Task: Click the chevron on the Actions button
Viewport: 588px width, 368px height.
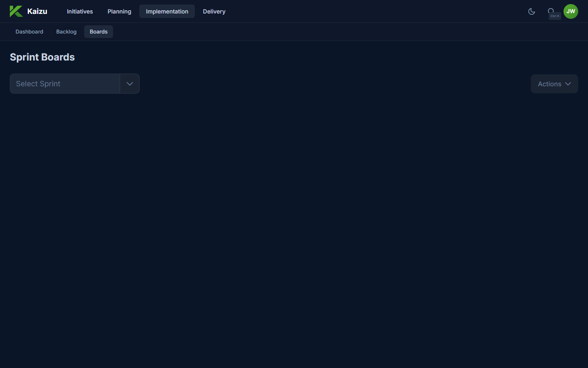Action: point(568,84)
